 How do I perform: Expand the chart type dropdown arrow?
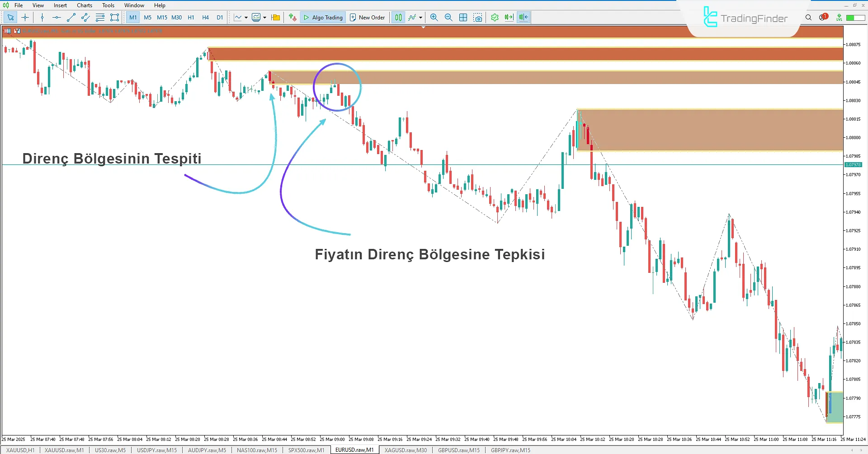click(246, 18)
